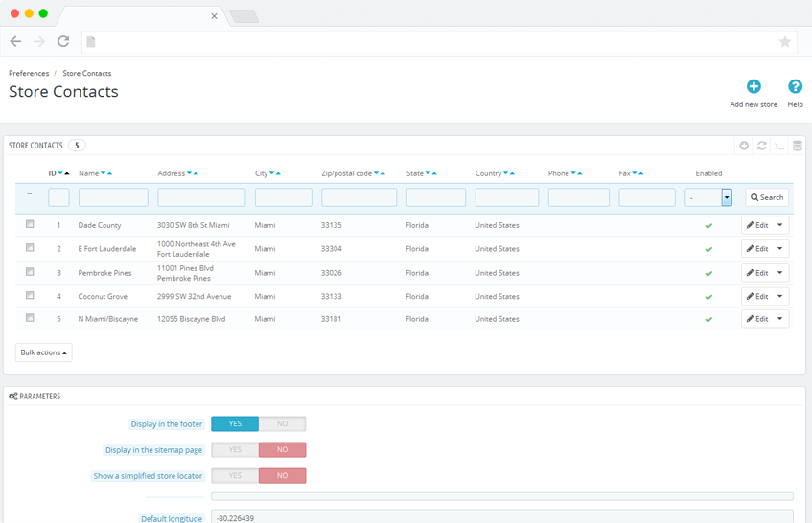Sort ID column descending arrow
Screen dimensions: 812x523
point(60,173)
